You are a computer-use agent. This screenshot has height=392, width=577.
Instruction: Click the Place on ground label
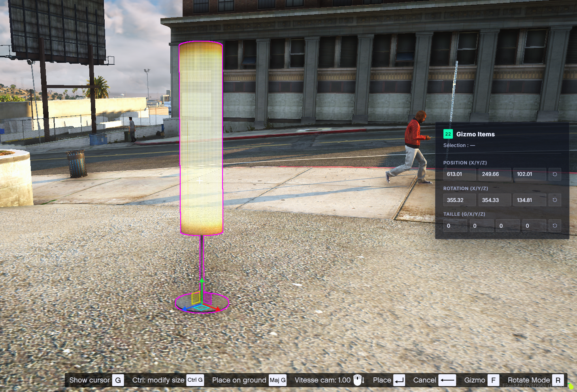(239, 380)
